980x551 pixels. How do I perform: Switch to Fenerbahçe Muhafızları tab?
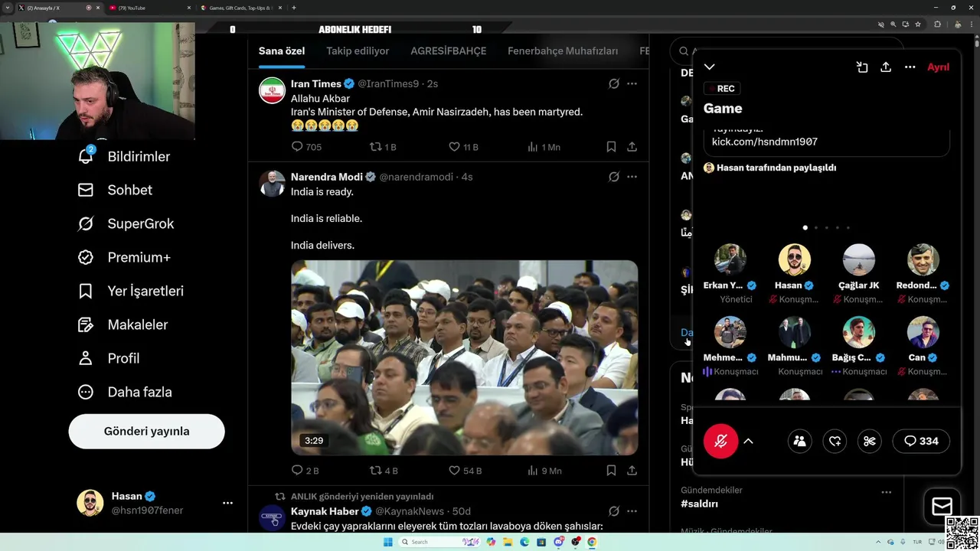click(x=563, y=51)
